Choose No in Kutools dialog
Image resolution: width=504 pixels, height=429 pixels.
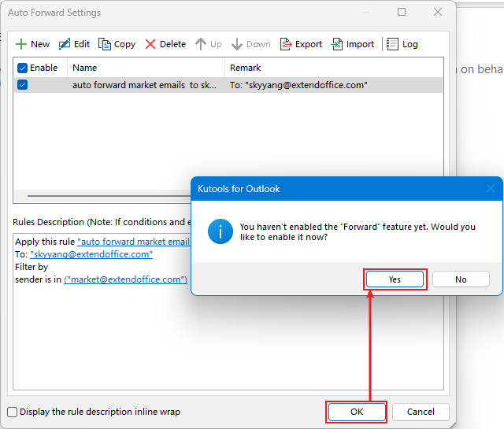point(461,279)
